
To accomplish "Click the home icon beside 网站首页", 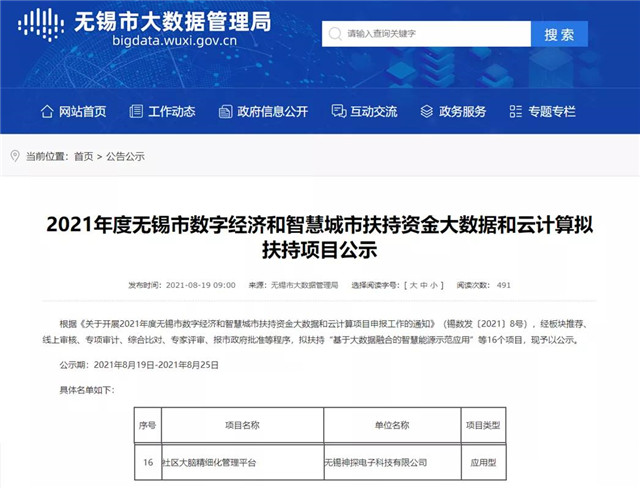I will [46, 111].
